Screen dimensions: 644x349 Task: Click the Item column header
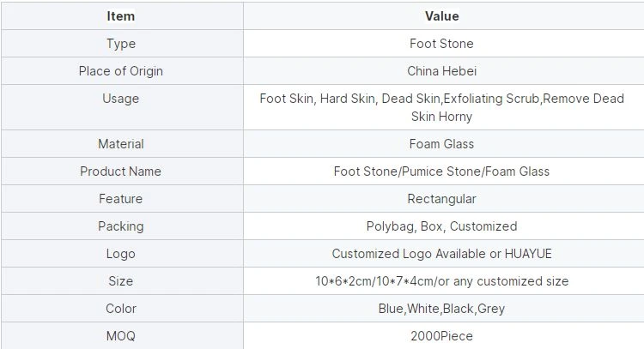[121, 16]
